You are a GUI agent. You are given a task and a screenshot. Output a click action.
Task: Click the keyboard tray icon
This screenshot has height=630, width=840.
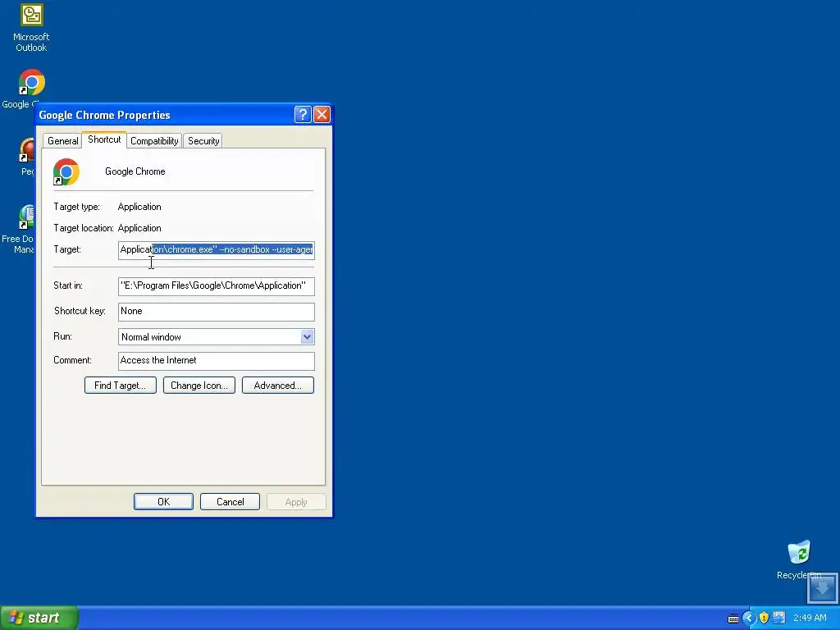733,619
